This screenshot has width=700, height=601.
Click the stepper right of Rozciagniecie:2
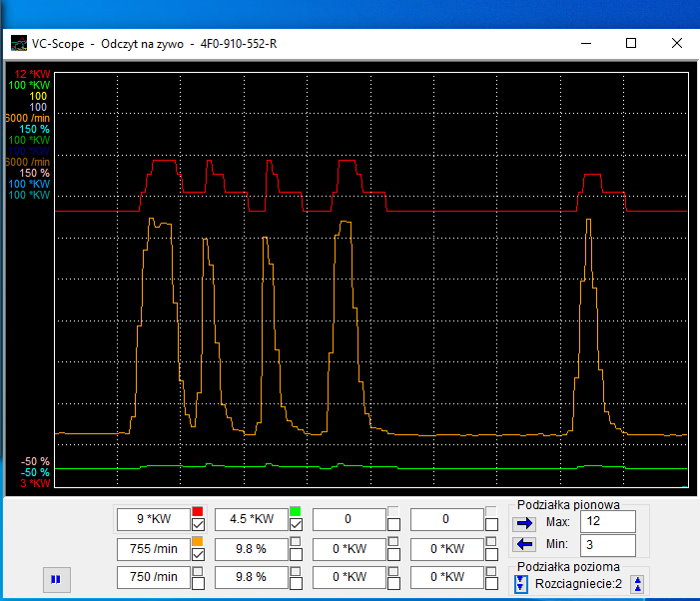coord(638,584)
